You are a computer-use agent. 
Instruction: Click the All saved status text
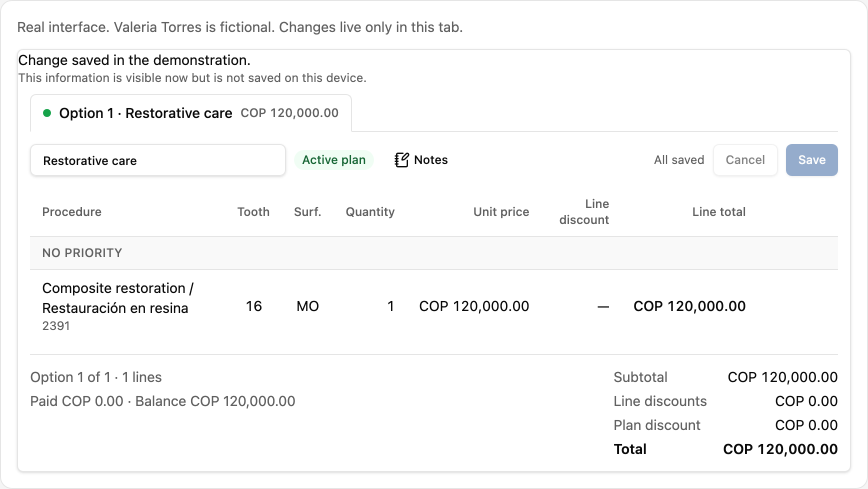(x=679, y=160)
